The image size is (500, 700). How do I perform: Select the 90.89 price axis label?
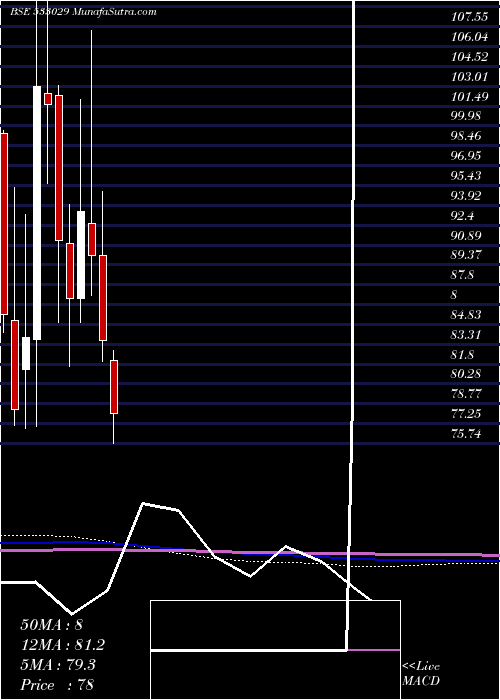tap(466, 235)
